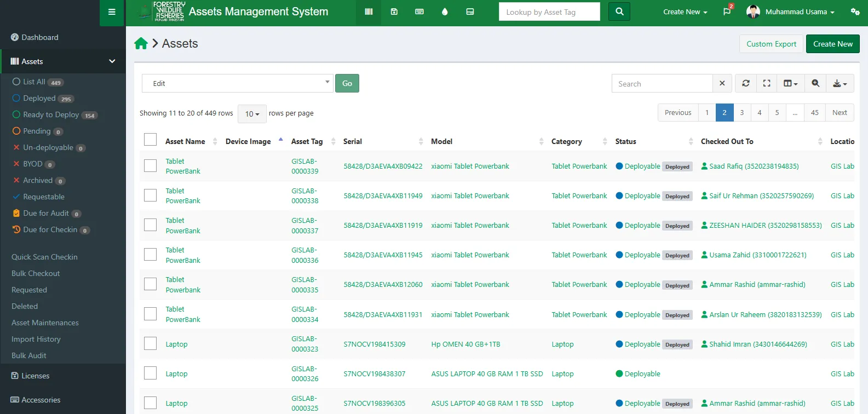Image resolution: width=868 pixels, height=414 pixels.
Task: Open the rows per page dropdown
Action: [252, 114]
